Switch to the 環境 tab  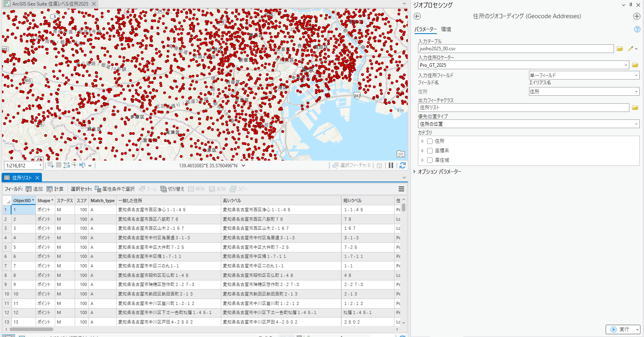[446, 29]
